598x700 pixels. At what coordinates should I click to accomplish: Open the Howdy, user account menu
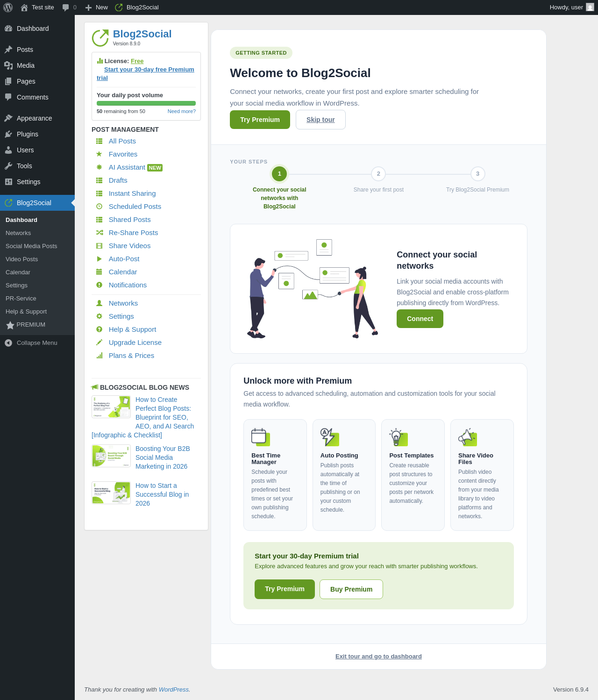coord(571,7)
